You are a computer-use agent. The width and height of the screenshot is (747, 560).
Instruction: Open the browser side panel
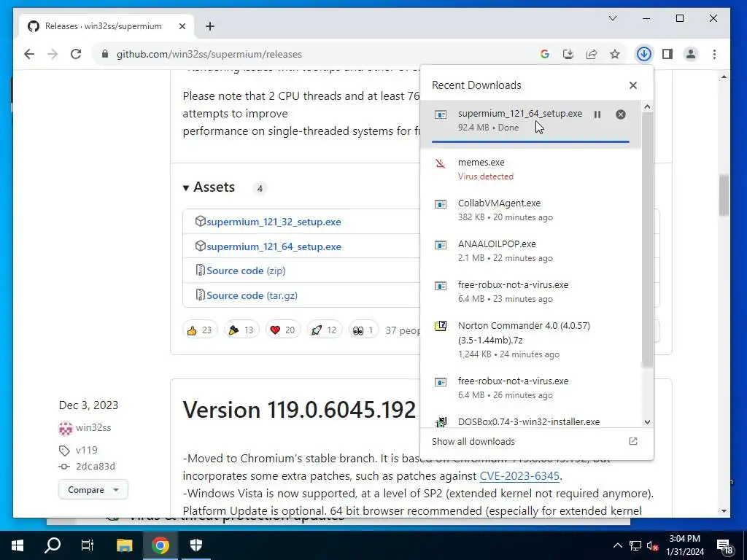(667, 54)
